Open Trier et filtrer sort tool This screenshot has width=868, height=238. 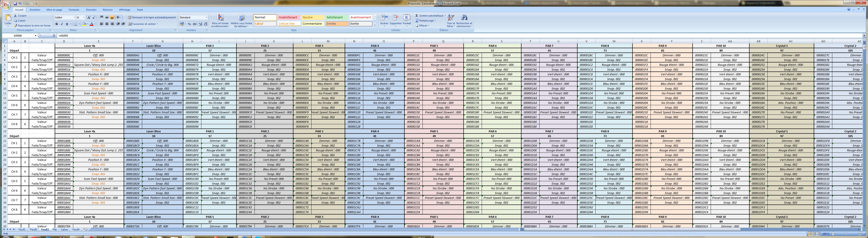pyautogui.click(x=451, y=18)
